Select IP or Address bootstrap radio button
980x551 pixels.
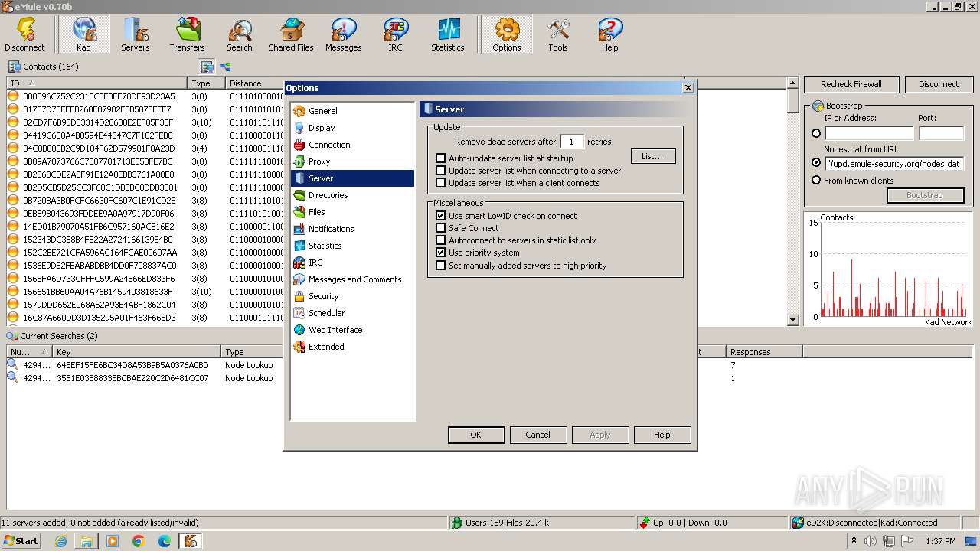coord(816,133)
